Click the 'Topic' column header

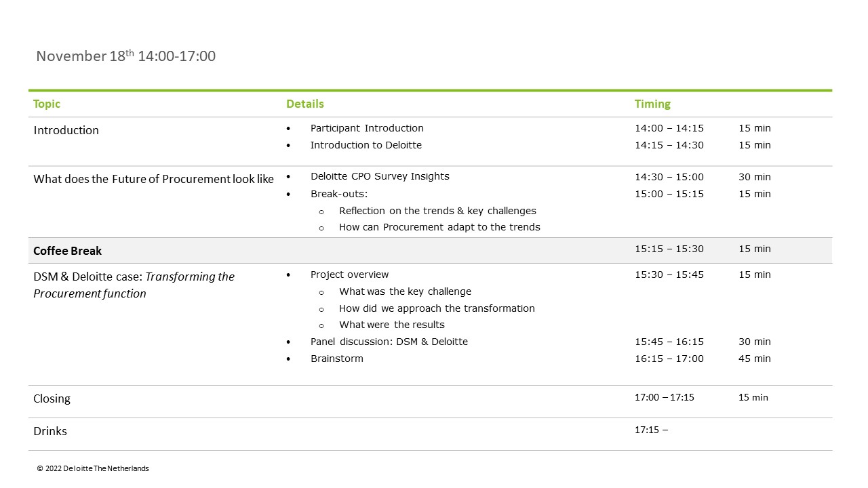click(47, 104)
